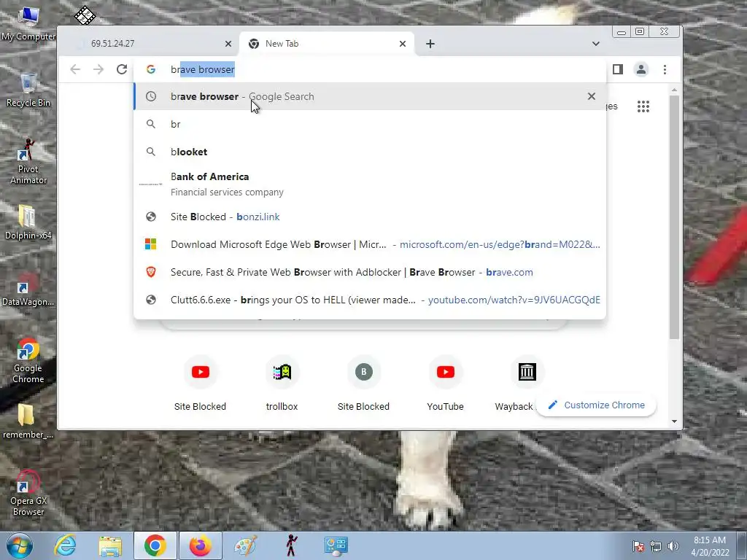
Task: Click the Customize Chrome button
Action: tap(596, 405)
